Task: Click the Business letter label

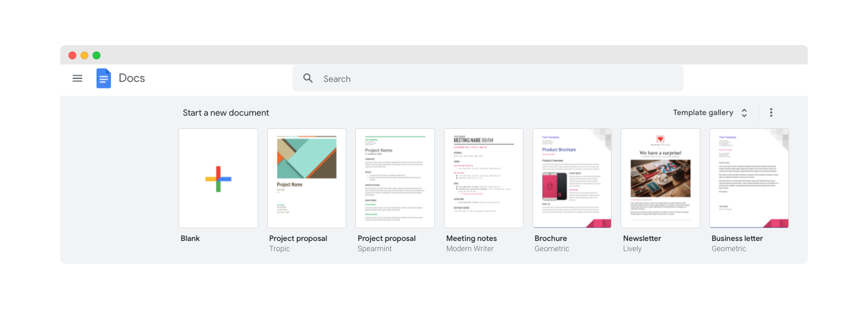Action: coord(737,239)
